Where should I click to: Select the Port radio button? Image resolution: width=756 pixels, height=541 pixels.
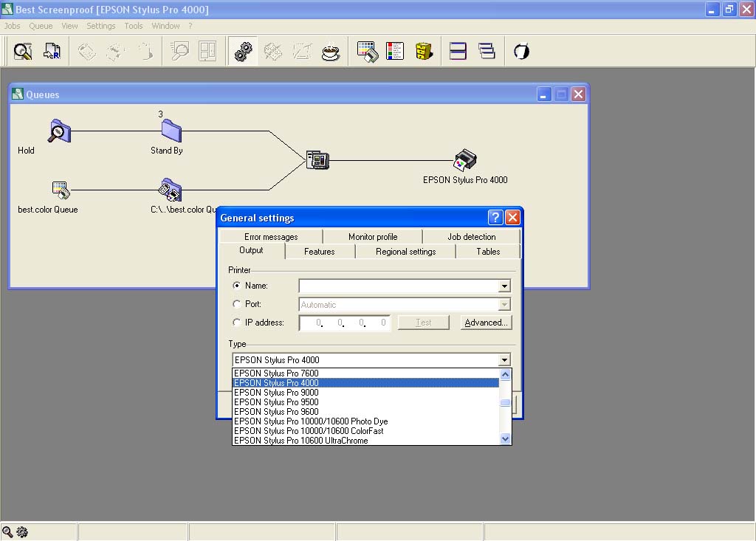pyautogui.click(x=237, y=304)
